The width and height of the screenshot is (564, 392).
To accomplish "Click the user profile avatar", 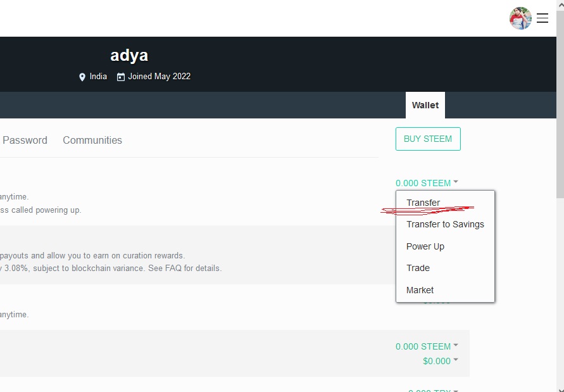I will (x=520, y=18).
